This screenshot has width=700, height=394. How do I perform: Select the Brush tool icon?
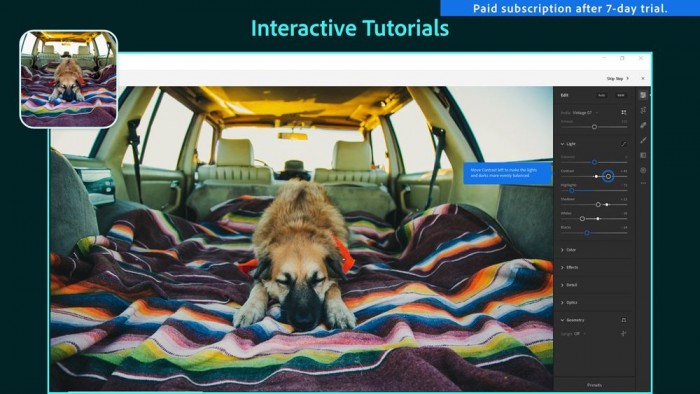click(643, 140)
